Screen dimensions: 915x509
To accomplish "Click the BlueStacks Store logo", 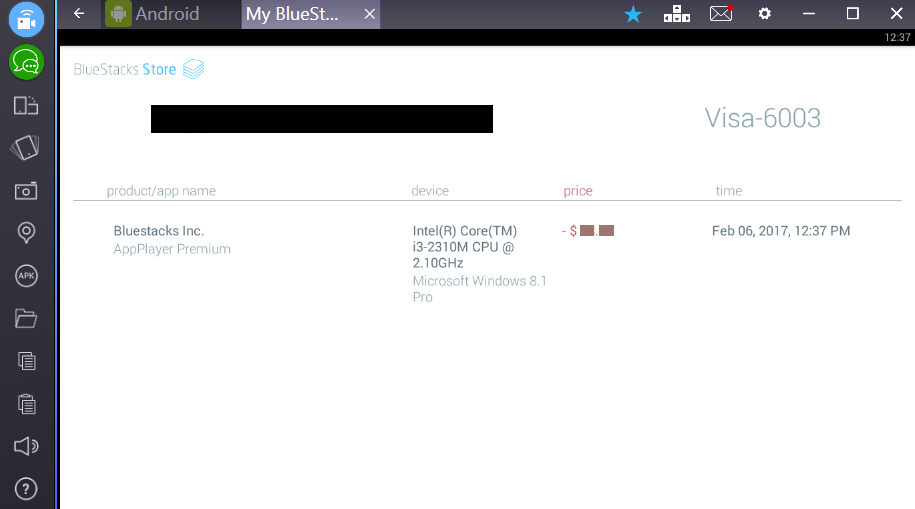I will coord(139,69).
